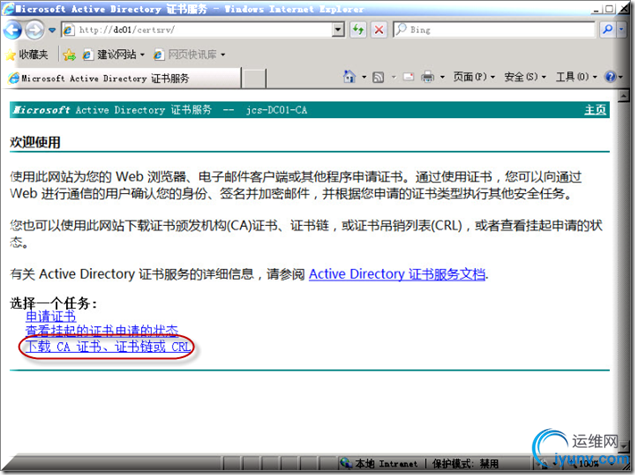
Task: Open a new blank tab
Action: pos(254,79)
